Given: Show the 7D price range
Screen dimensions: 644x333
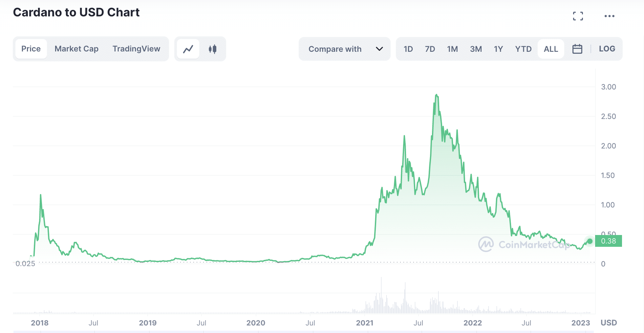Looking at the screenshot, I should click(x=430, y=49).
